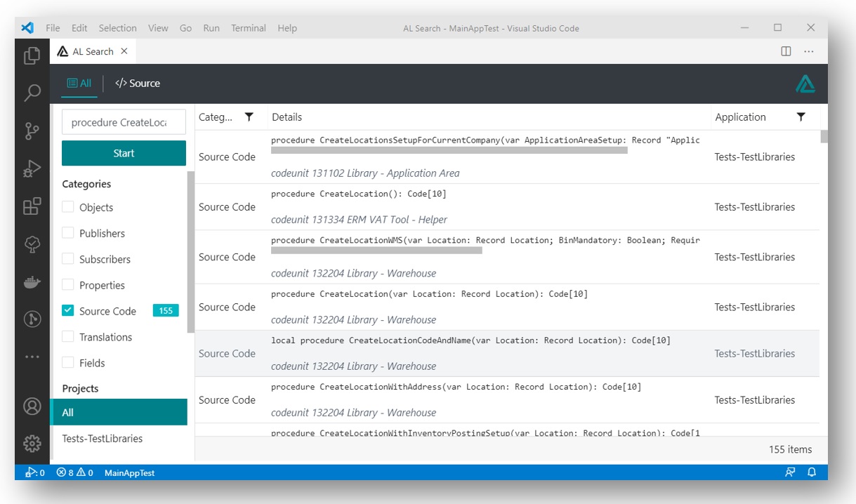856x504 pixels.
Task: Select the 'procedure CreateLocationWithAddress' result
Action: tap(456, 387)
